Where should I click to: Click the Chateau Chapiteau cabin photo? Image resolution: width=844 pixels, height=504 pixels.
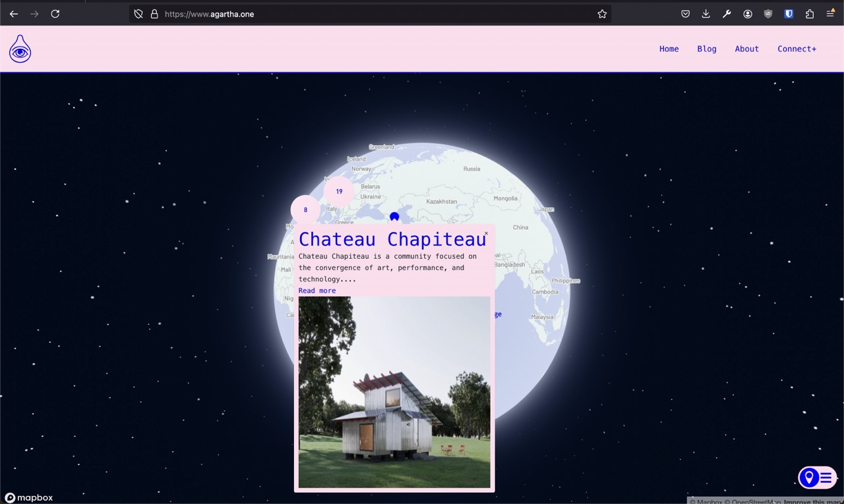coord(394,392)
